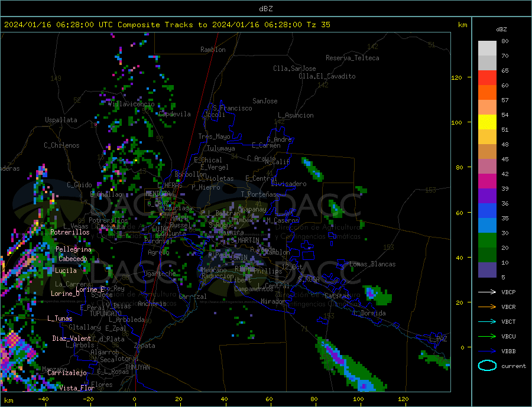Select the magenta 39–42 dBZ swatch
The image size is (532, 407).
point(487,181)
